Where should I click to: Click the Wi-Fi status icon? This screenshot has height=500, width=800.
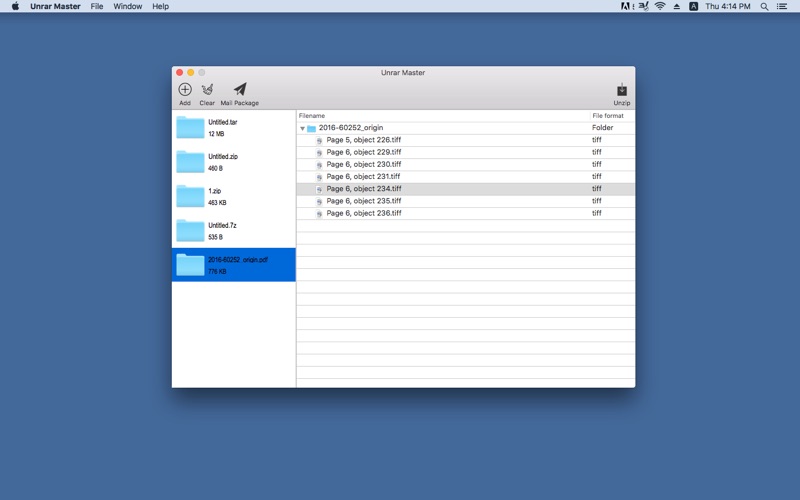coord(660,6)
